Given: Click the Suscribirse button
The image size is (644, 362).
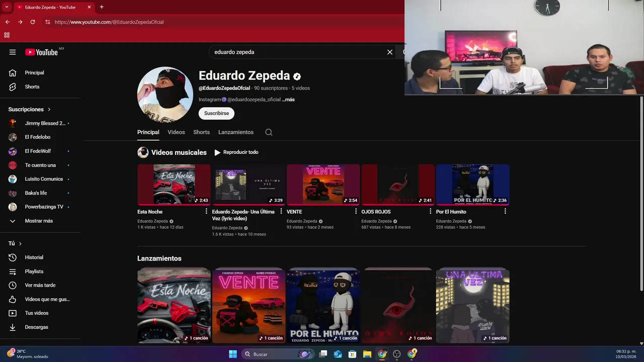Looking at the screenshot, I should tap(216, 113).
